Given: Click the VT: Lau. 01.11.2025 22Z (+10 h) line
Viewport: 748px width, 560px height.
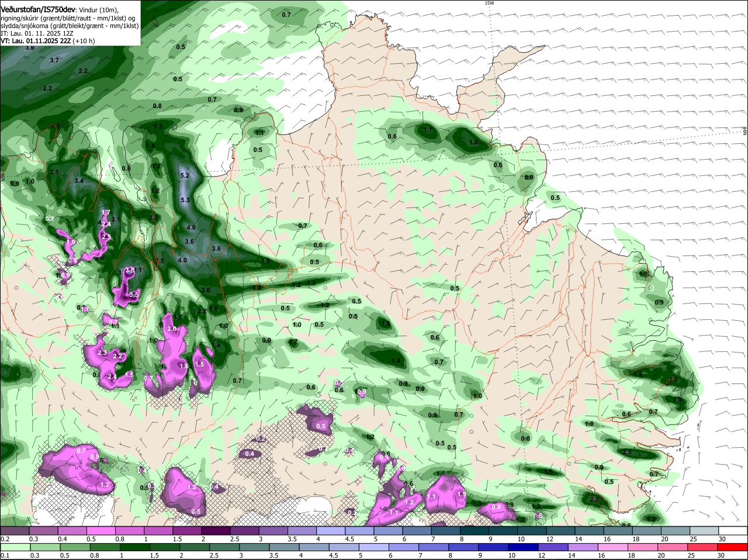Looking at the screenshot, I should point(47,41).
